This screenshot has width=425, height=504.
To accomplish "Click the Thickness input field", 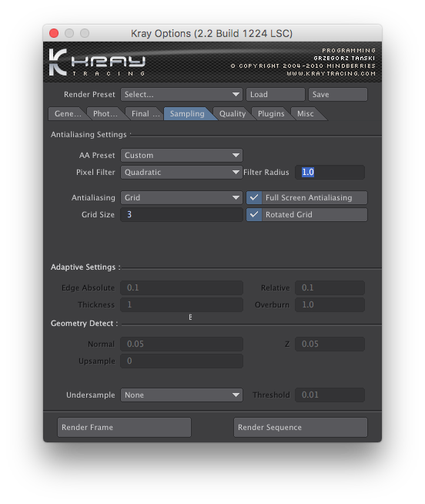I will coord(182,304).
